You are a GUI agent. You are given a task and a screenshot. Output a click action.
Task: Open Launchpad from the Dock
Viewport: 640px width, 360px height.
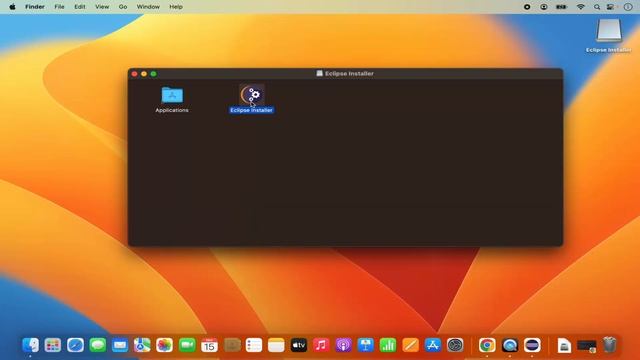pyautogui.click(x=53, y=345)
